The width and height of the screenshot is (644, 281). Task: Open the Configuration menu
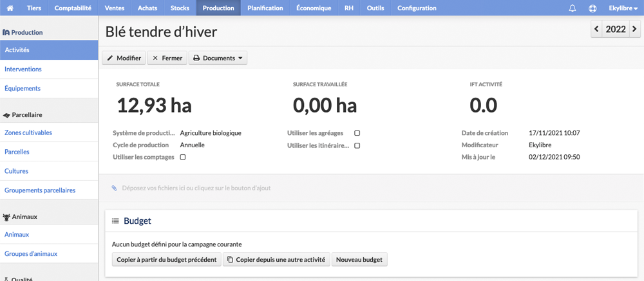click(x=417, y=8)
